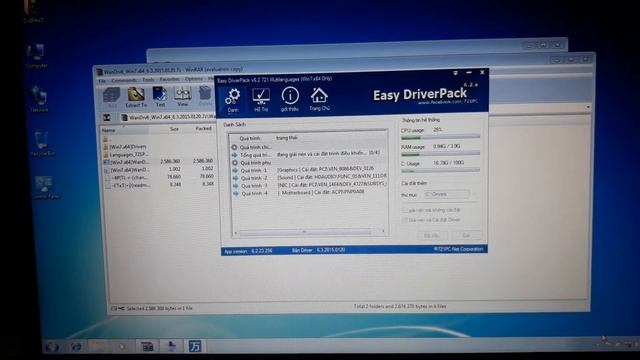Image resolution: width=640 pixels, height=360 pixels.
Task: Click the RAM usage progress bar
Action: click(x=440, y=154)
